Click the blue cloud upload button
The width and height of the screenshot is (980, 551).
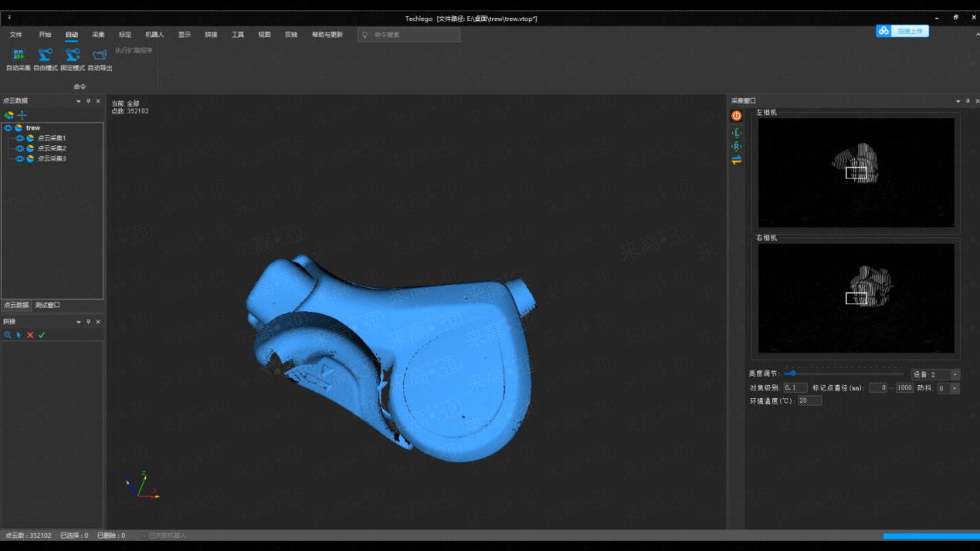coord(902,31)
